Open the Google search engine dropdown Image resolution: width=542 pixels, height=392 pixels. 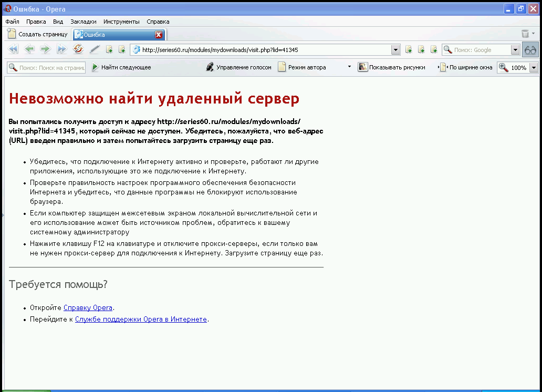(x=515, y=50)
